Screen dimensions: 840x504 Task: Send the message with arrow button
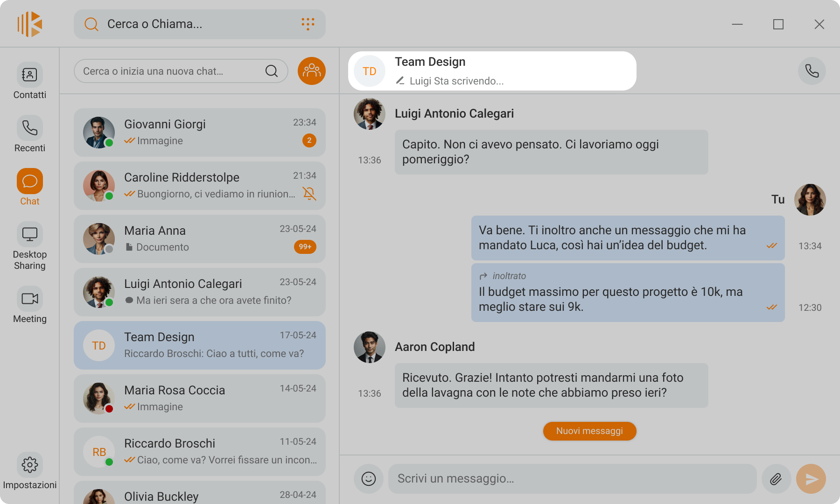click(x=811, y=479)
